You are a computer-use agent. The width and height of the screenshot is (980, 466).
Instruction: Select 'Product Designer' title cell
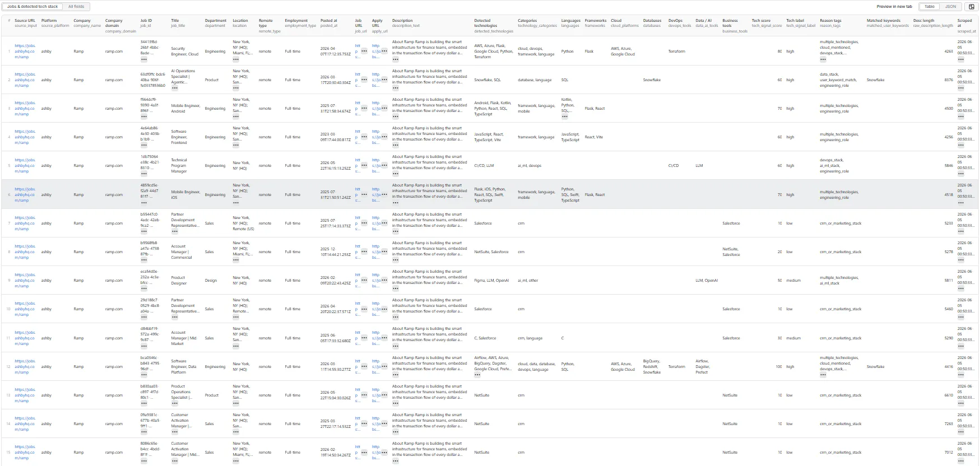click(178, 281)
